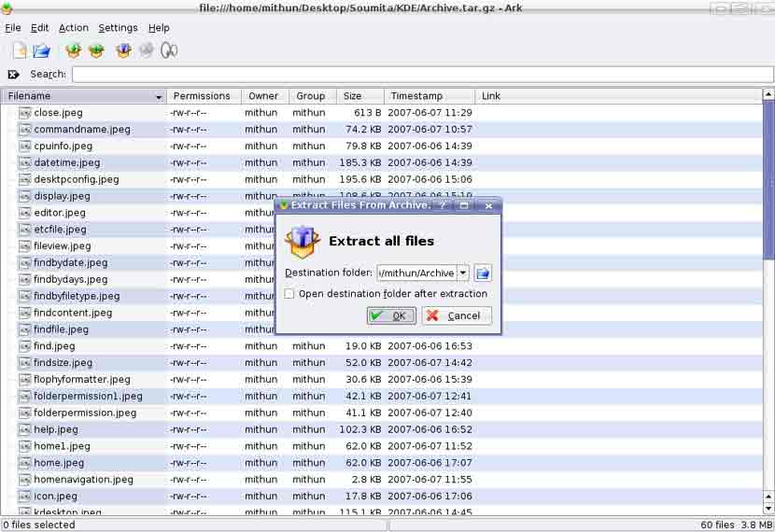Viewport: 775px width, 532px height.
Task: Open the Action menu
Action: click(x=74, y=28)
